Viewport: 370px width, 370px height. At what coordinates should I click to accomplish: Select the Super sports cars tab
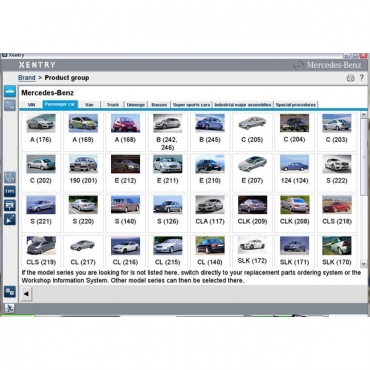pyautogui.click(x=191, y=105)
